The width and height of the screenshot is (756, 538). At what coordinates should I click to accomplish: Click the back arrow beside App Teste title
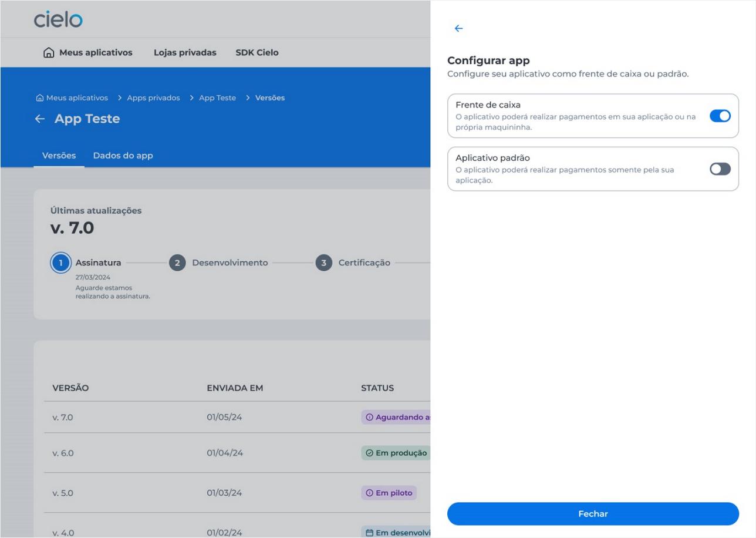pos(39,119)
